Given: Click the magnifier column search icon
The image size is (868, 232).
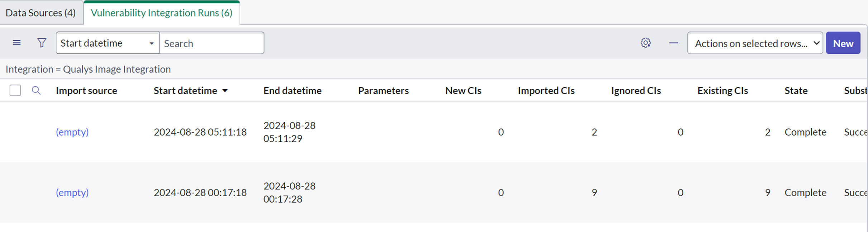Looking at the screenshot, I should [36, 91].
